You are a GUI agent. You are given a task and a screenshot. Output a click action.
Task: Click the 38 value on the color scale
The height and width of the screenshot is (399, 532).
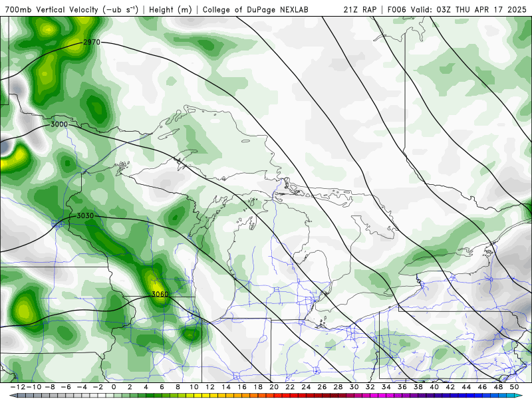(418, 387)
